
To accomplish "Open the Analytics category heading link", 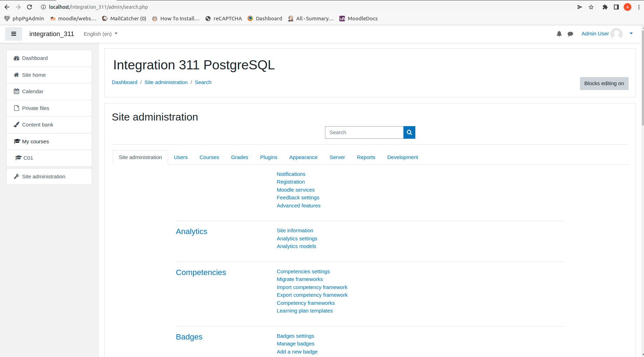I will [192, 232].
